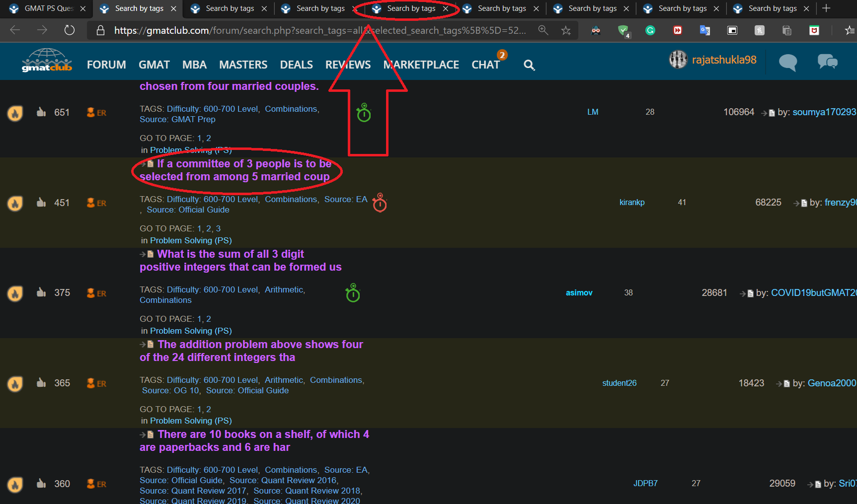Viewport: 857px width, 504px height.
Task: Click the flame hot topic icon beside 375
Action: [15, 293]
